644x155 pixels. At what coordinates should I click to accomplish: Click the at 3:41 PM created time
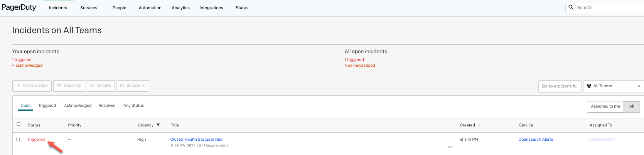pos(469,140)
